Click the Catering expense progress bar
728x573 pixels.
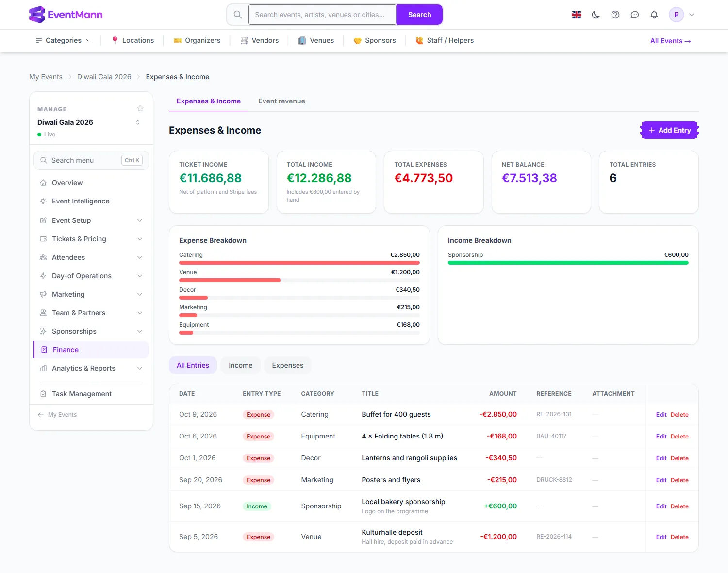(x=299, y=263)
